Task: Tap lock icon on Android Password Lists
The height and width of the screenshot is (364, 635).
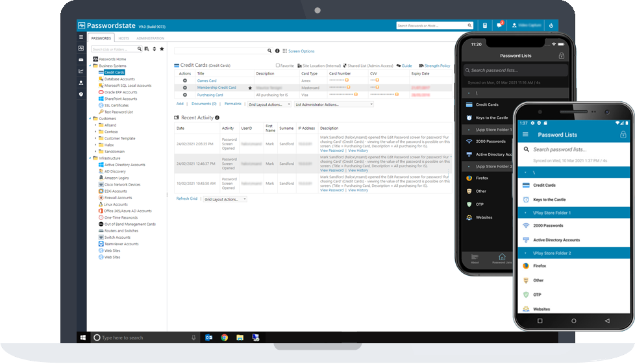Action: [x=623, y=134]
